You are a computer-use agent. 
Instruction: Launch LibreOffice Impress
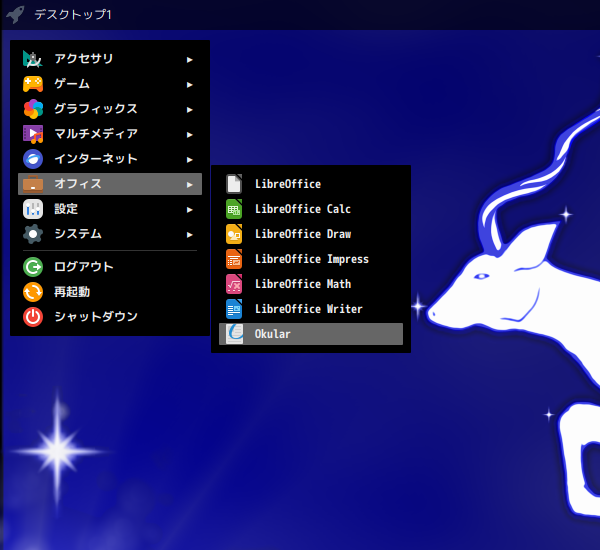(311, 259)
